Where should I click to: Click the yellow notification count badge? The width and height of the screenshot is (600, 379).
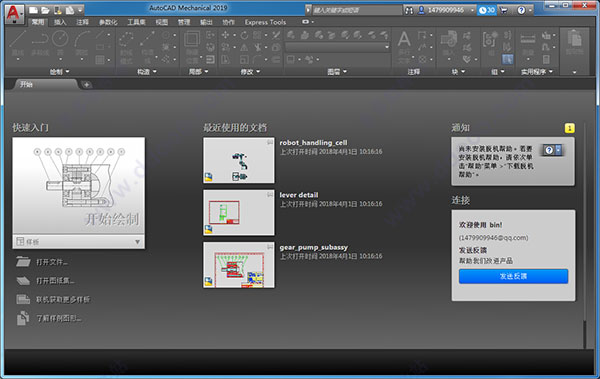[569, 128]
